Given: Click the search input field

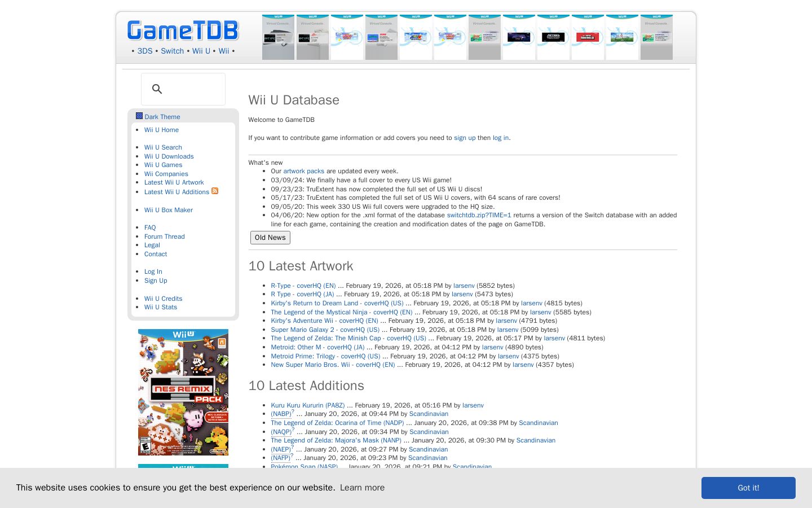Looking at the screenshot, I should coord(183,89).
